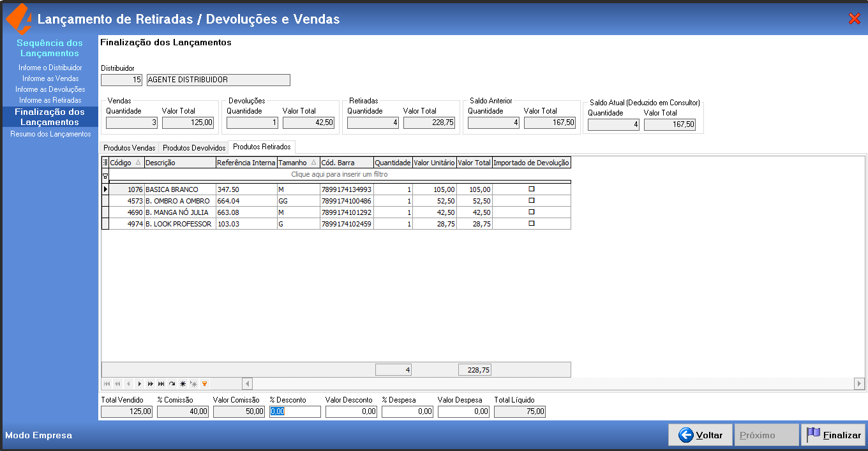868x451 pixels.
Task: Open Resumo dos Lançamentos step
Action: point(50,134)
